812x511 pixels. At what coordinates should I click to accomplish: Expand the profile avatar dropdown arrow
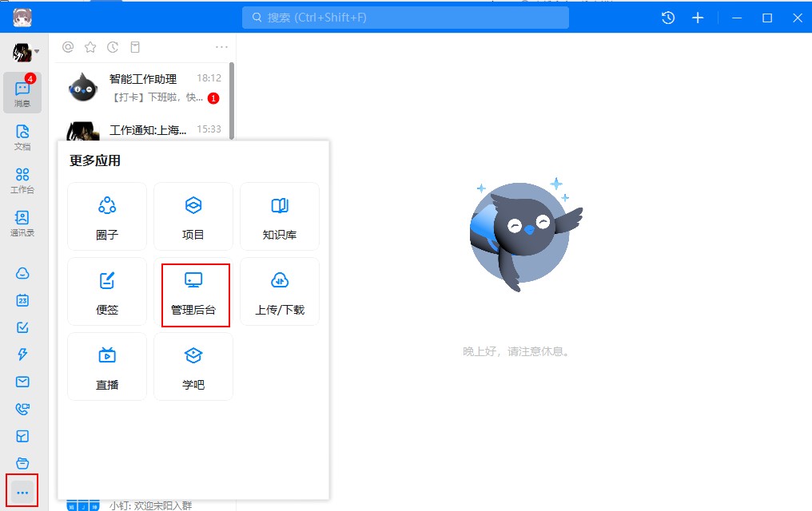coord(37,52)
